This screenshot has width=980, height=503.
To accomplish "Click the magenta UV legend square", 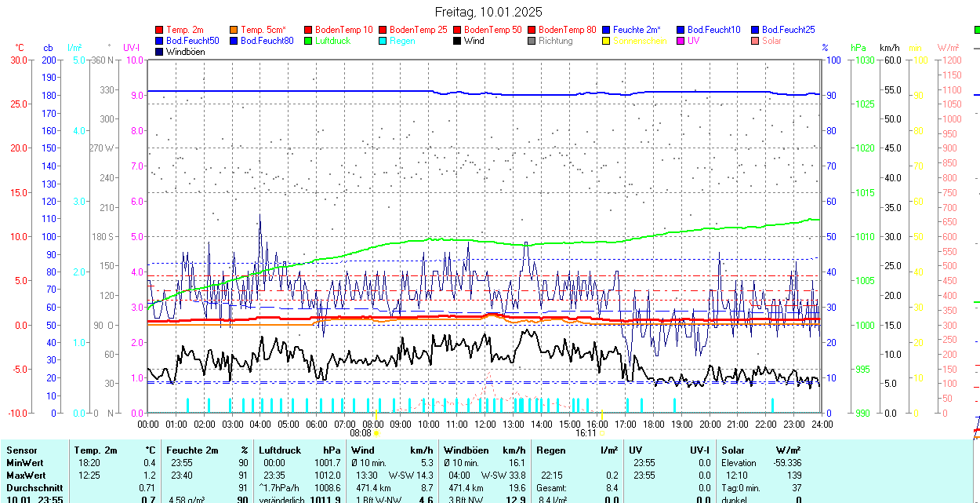I will [681, 41].
